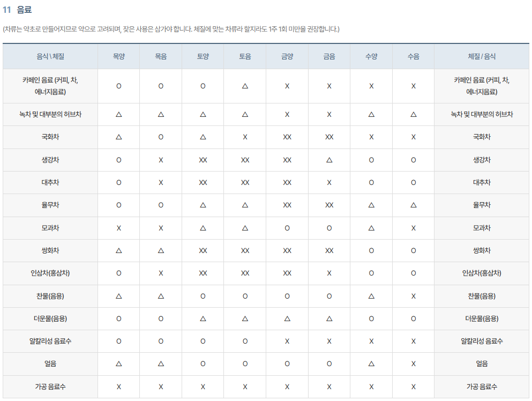Select the "수양" column header
532x401 pixels.
[371, 56]
